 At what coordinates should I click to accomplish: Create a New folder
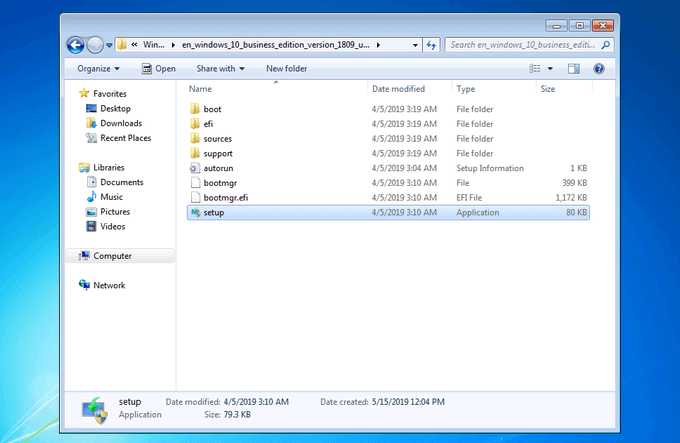coord(286,68)
